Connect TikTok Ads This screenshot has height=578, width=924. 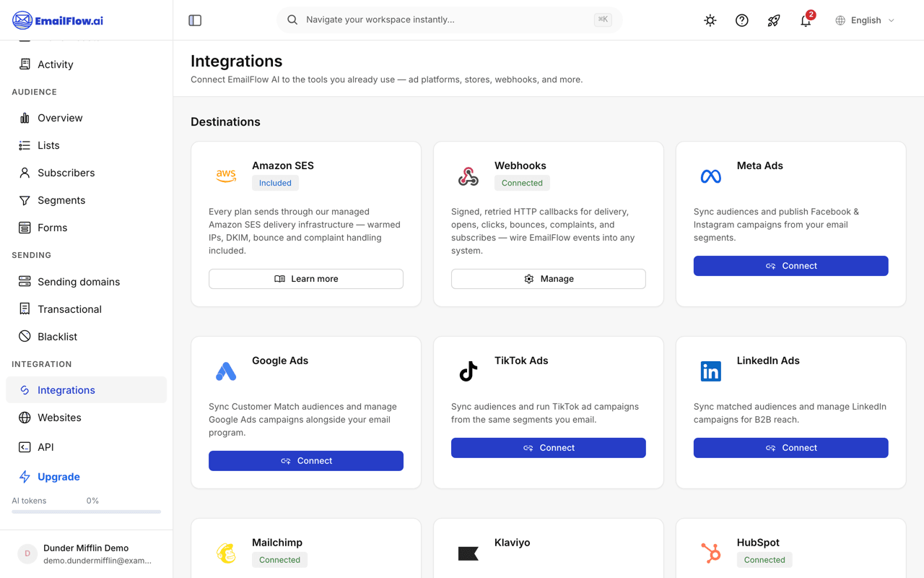click(x=549, y=448)
